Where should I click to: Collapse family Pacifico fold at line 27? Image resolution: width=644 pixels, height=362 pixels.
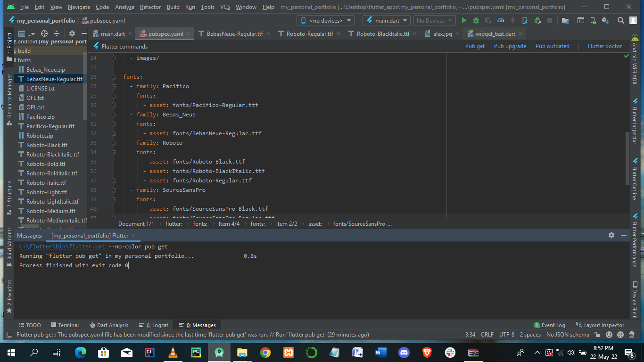click(114, 86)
